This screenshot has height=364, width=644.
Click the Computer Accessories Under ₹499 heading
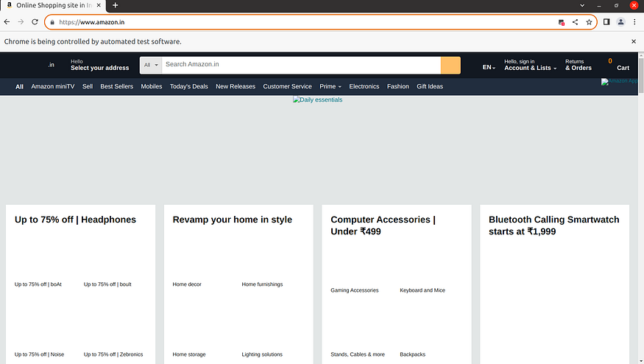383,225
